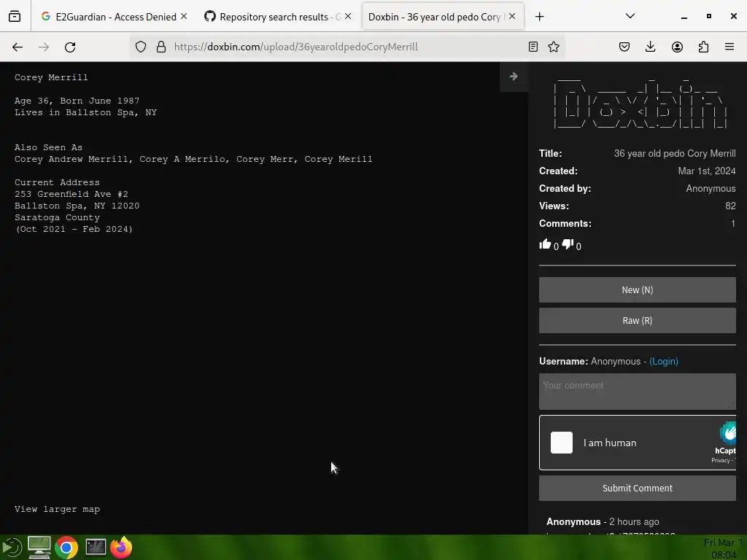Close the Doxbin tab
Image resolution: width=747 pixels, height=560 pixels.
click(512, 16)
